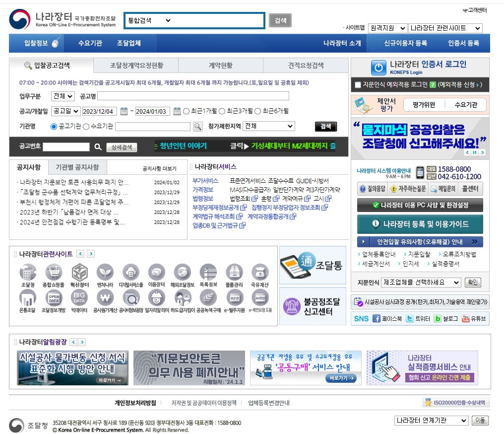The width and height of the screenshot is (504, 434).
Task: Open the 나라장터 관련사이트 dropdown
Action: click(x=445, y=28)
